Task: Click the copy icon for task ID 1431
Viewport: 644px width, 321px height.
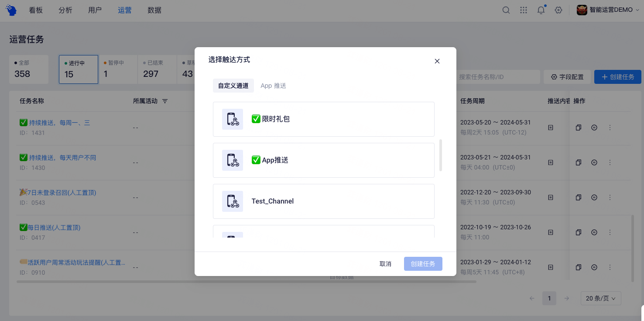Action: [x=579, y=128]
